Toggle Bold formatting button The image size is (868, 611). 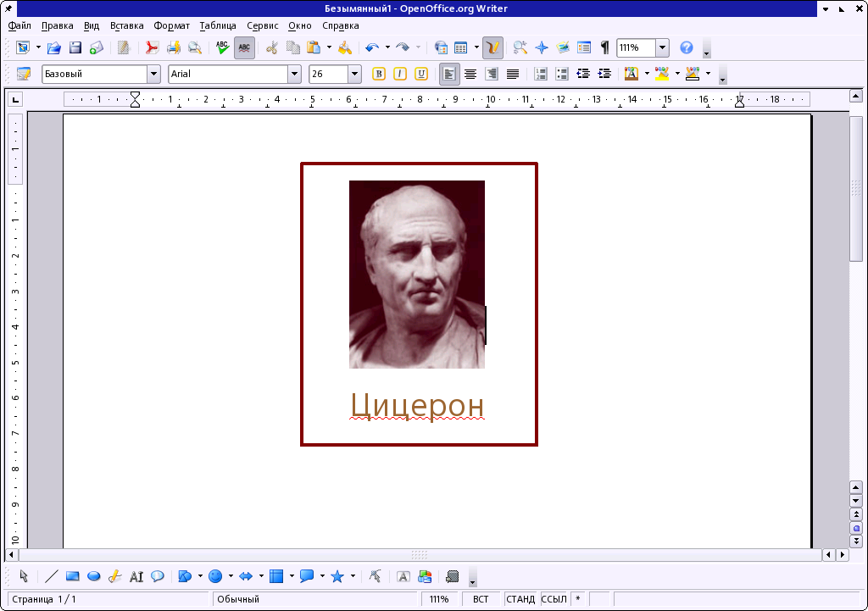(379, 74)
